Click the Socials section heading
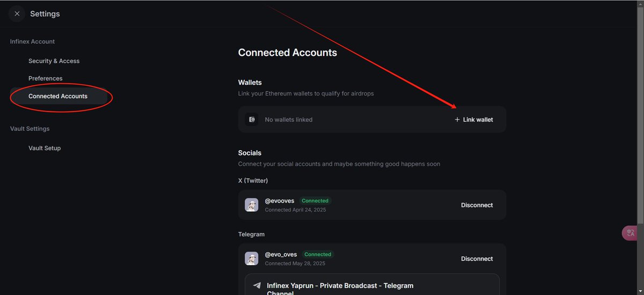Image resolution: width=644 pixels, height=295 pixels. tap(250, 153)
